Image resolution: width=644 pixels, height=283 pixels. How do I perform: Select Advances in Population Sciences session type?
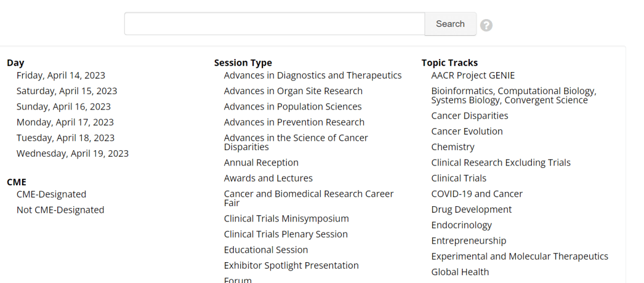tap(293, 107)
